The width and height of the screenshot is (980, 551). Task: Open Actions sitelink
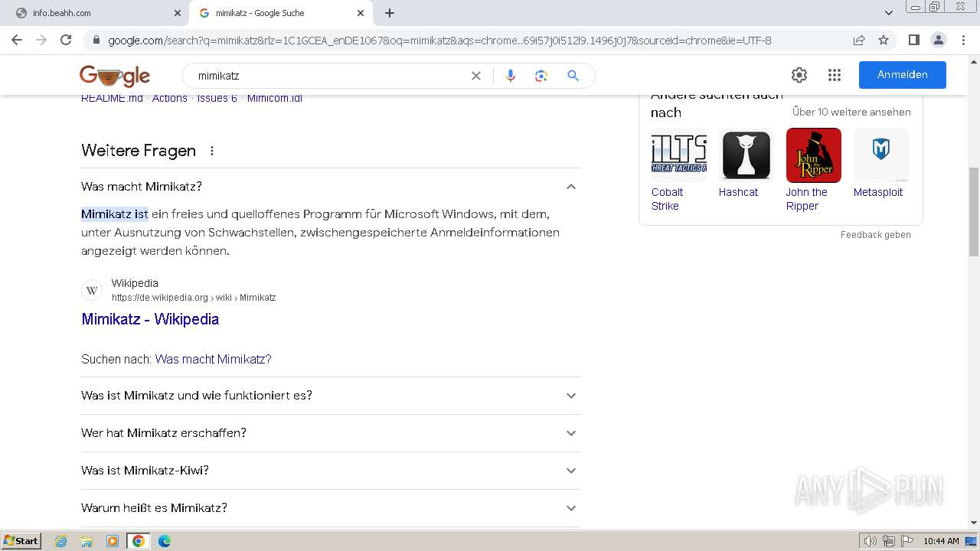169,99
